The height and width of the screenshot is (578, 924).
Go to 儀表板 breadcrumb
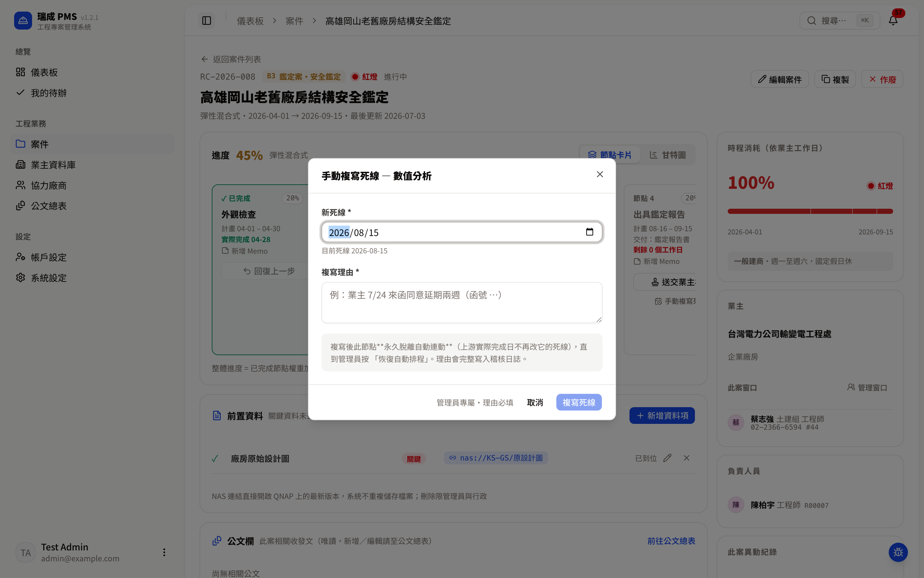(x=250, y=21)
